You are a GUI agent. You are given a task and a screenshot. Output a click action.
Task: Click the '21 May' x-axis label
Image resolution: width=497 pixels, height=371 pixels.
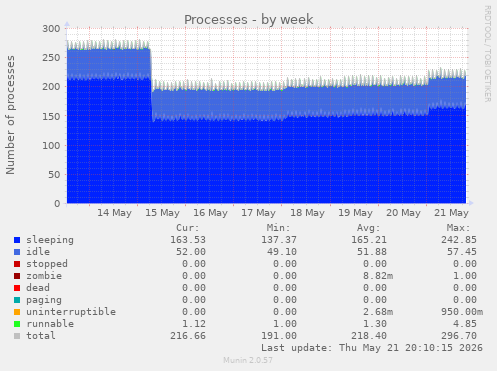[451, 213]
